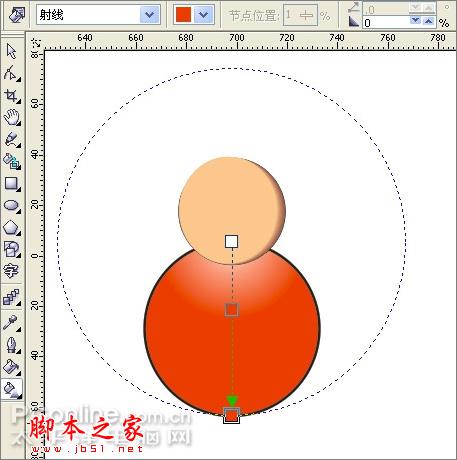Select the Interactive Fill tool
The width and height of the screenshot is (457, 460).
[x=11, y=389]
